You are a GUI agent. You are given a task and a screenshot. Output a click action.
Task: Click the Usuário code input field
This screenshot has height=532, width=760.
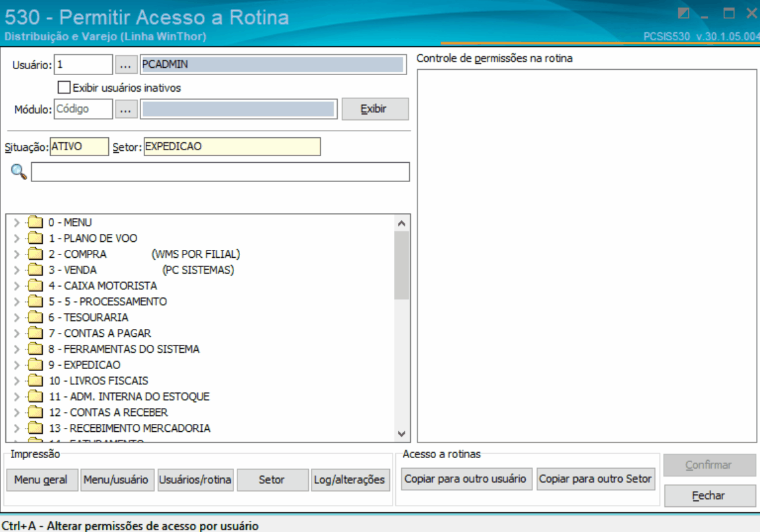[x=83, y=65]
